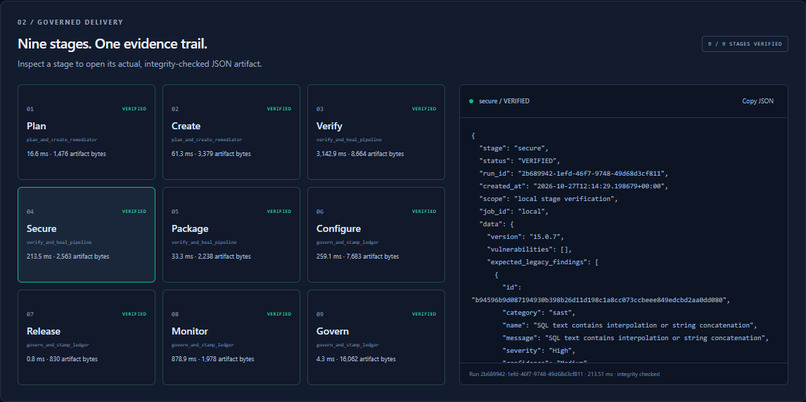The width and height of the screenshot is (806, 402).
Task: Select the Secure stage card
Action: point(86,235)
